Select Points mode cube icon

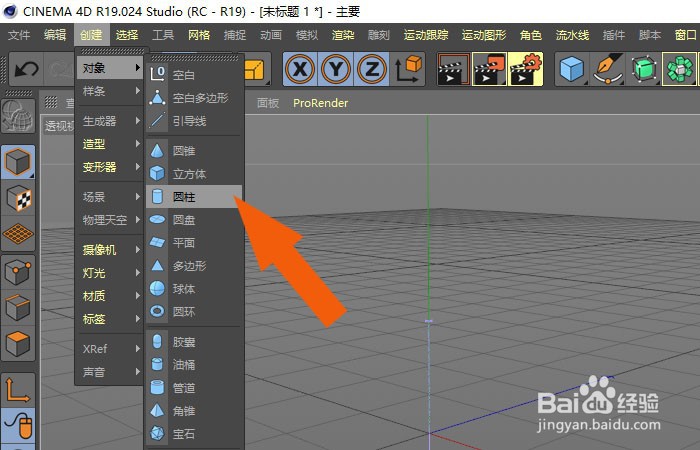pos(18,272)
